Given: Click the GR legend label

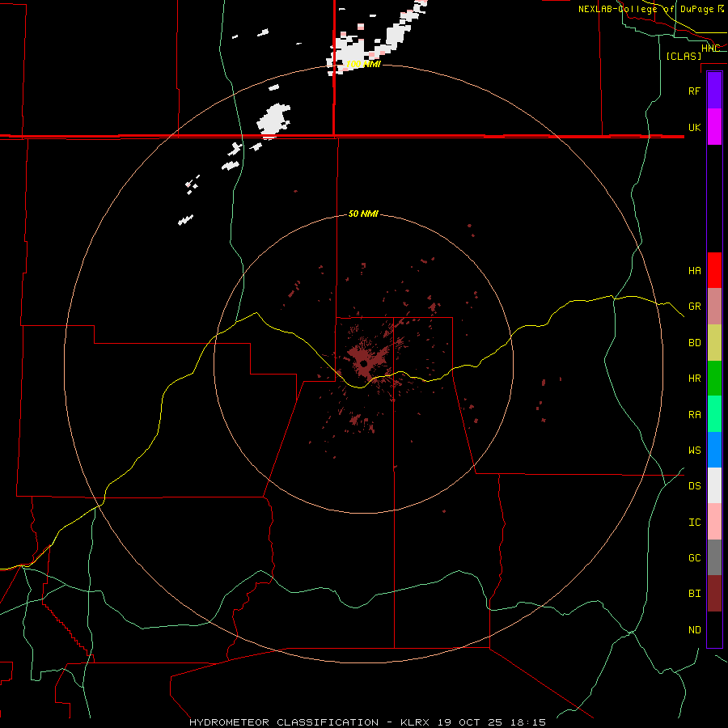Looking at the screenshot, I should point(694,307).
